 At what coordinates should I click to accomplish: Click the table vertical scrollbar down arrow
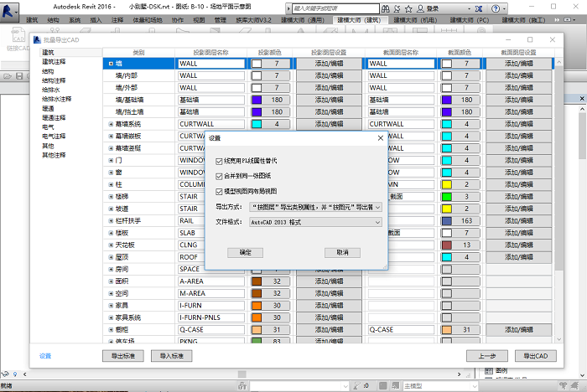tap(559, 339)
